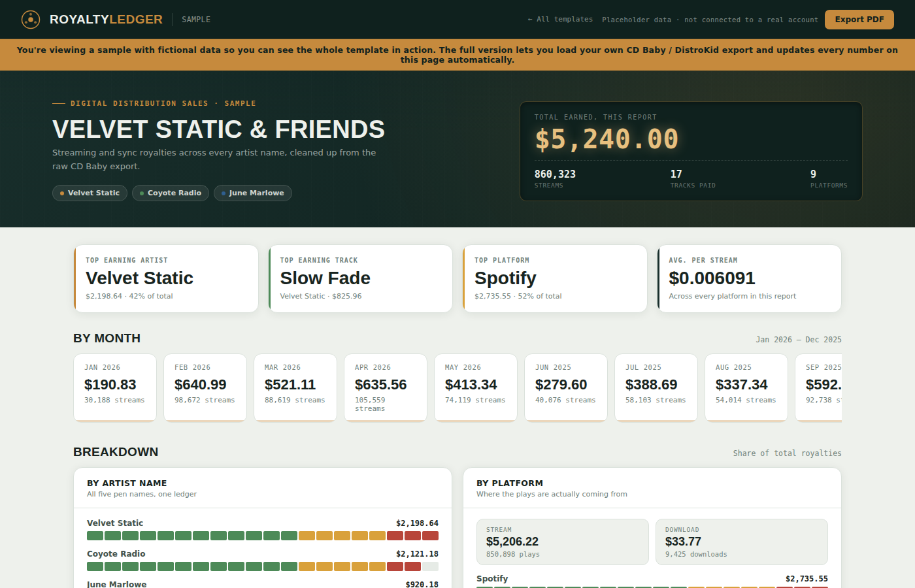Click the Velvet Static $2,198.64 amount
Viewport: 915px width, 588px height.
[x=417, y=523]
